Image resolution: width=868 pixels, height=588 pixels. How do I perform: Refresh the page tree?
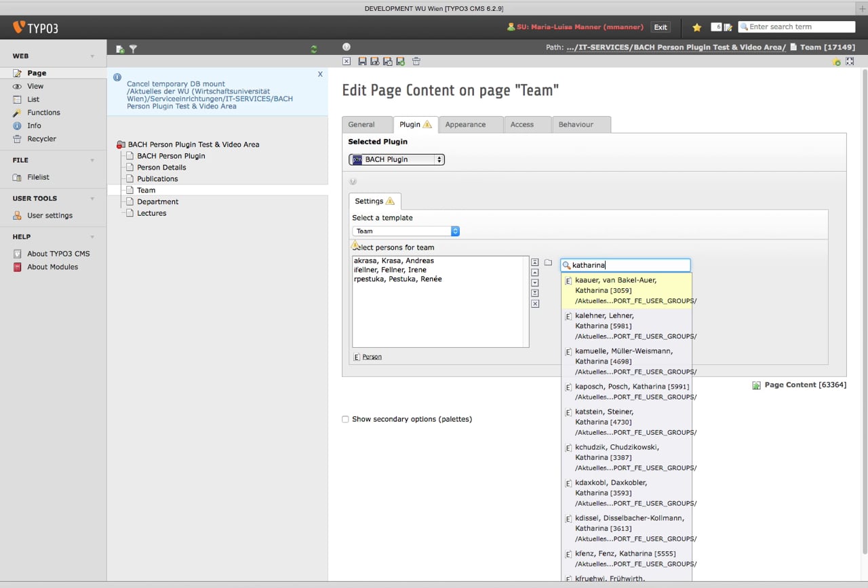[x=313, y=49]
